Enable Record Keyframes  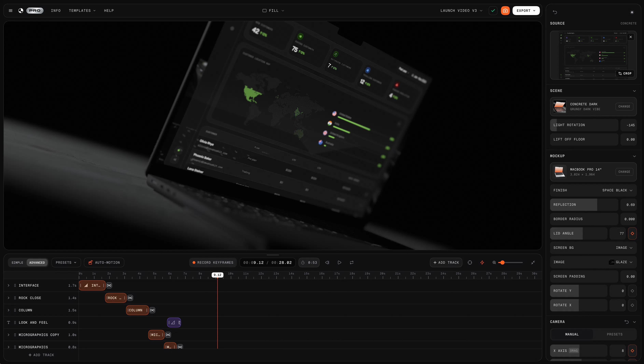(213, 262)
